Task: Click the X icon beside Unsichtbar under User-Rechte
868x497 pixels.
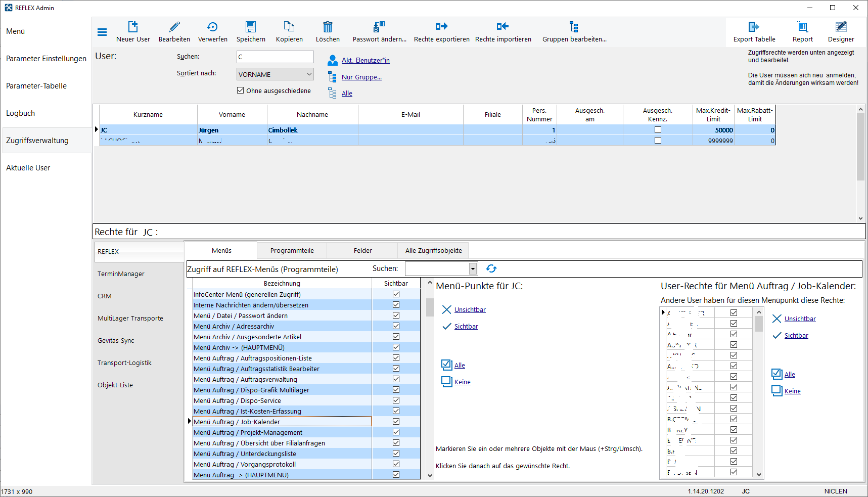Action: (x=777, y=319)
